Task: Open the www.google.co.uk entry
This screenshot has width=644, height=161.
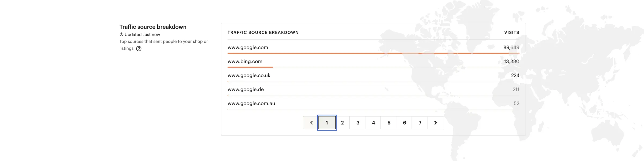Action: point(249,75)
